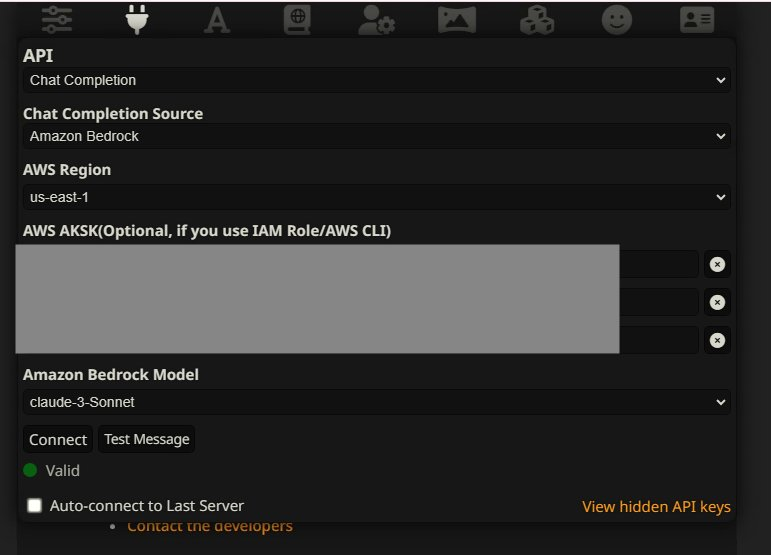Open Character Management ID card icon
Screen dimensions: 771x555
click(697, 20)
